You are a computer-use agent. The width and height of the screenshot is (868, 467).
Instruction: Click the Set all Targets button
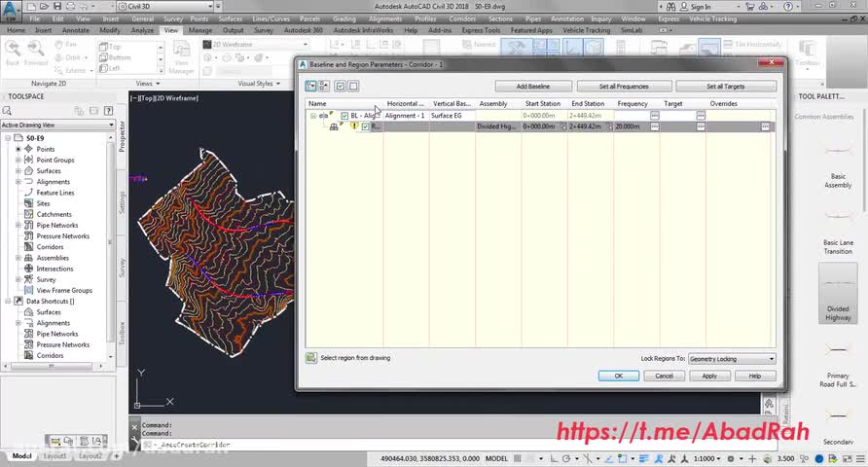pyautogui.click(x=726, y=87)
